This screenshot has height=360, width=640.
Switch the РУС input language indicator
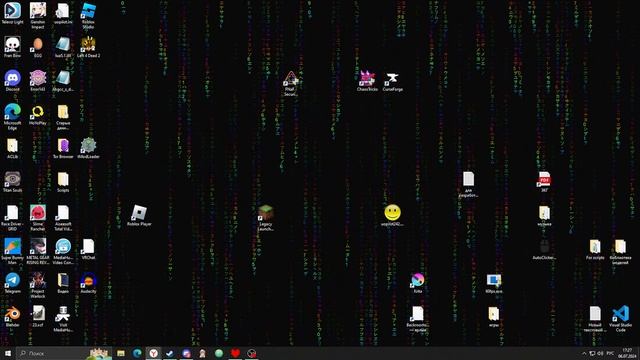pos(610,353)
